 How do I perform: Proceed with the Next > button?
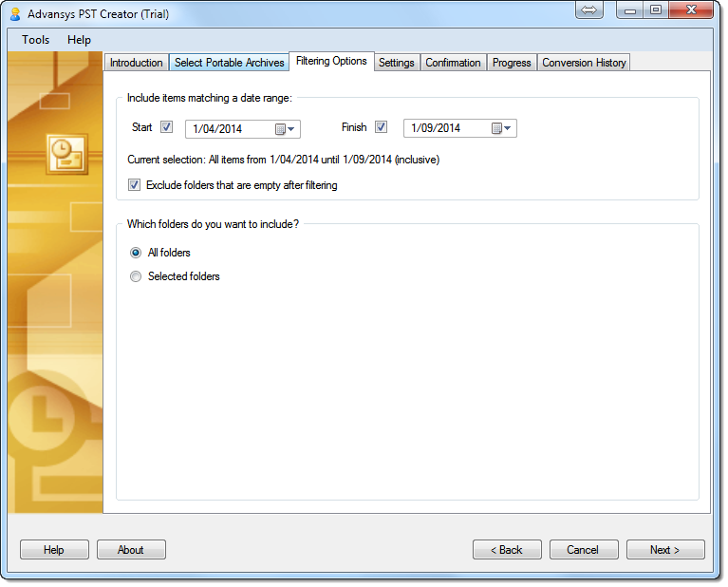(x=665, y=550)
